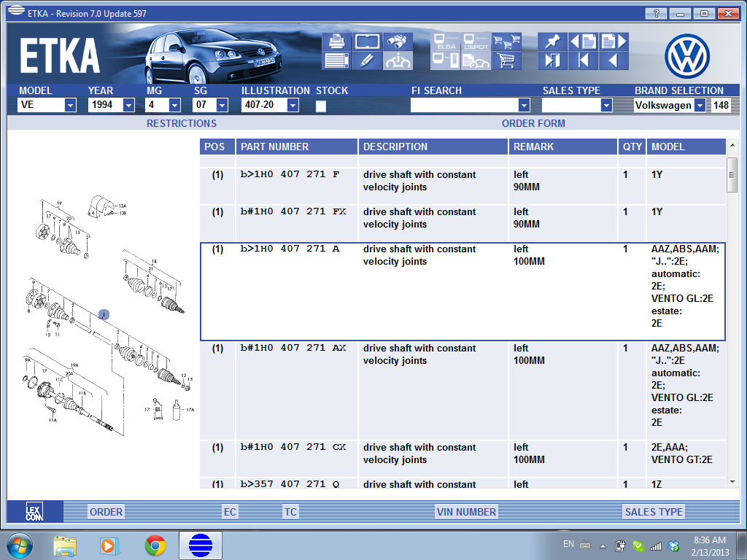Switch to the ORDER FORM tab

[533, 123]
